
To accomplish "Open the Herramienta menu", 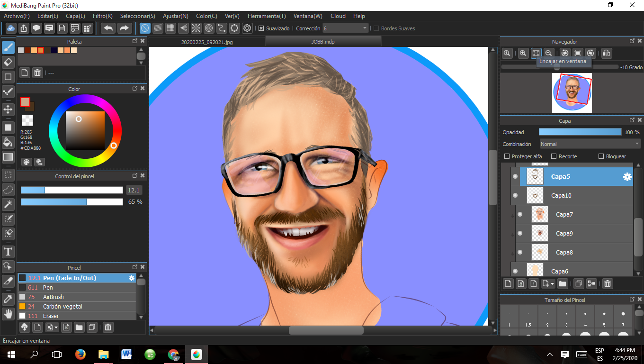I will click(x=267, y=16).
